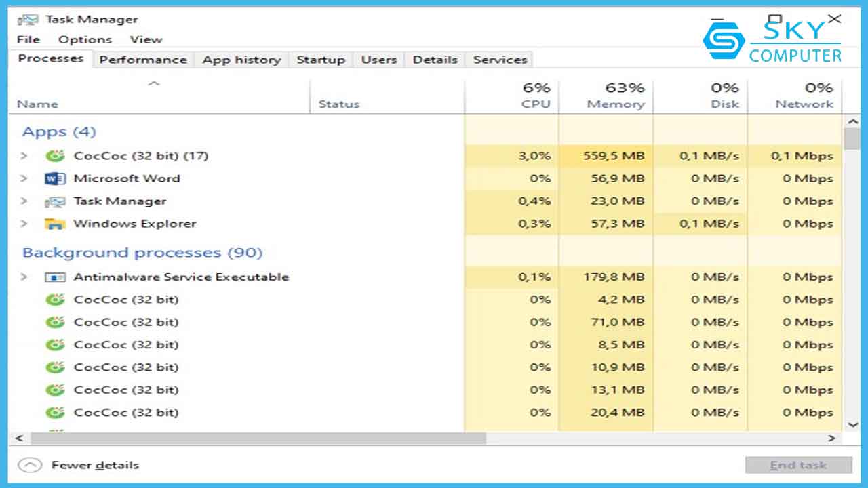Select the Windows Explorer process name

(135, 224)
